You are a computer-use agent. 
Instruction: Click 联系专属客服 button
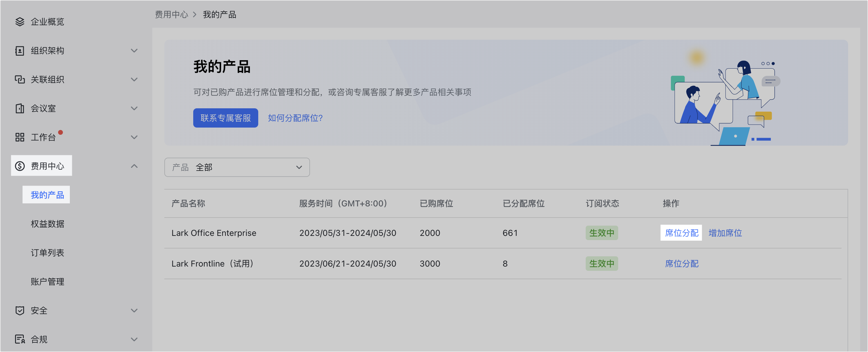(x=225, y=118)
